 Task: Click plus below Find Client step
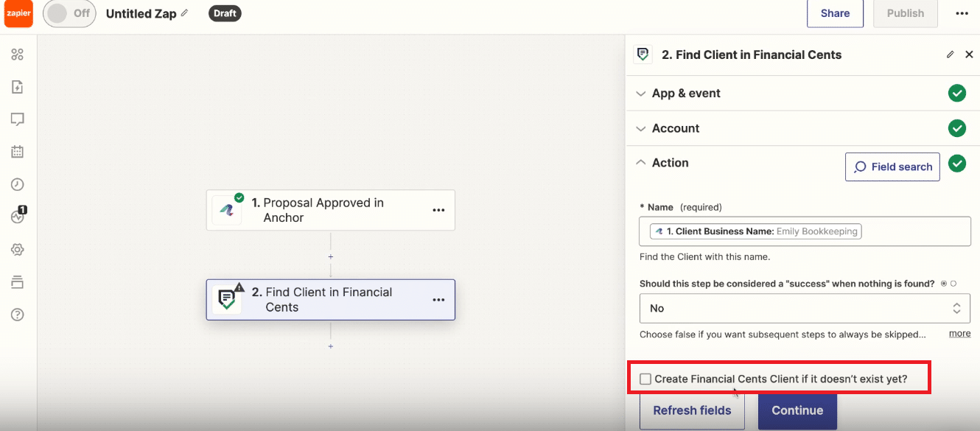pos(331,346)
